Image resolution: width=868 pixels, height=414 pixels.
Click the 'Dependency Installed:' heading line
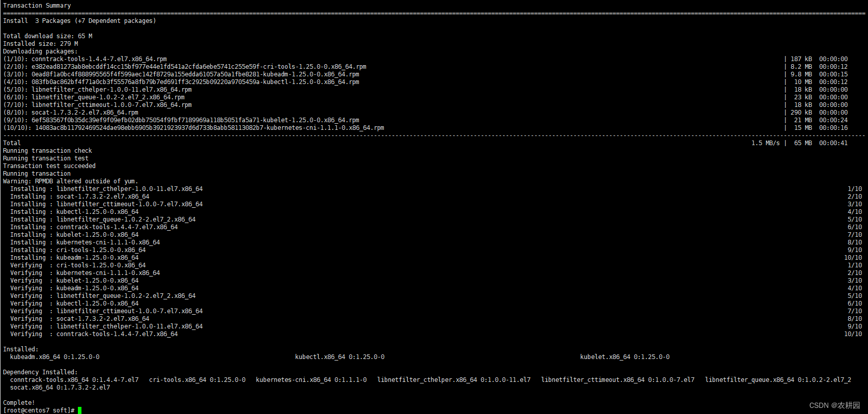[x=41, y=372]
